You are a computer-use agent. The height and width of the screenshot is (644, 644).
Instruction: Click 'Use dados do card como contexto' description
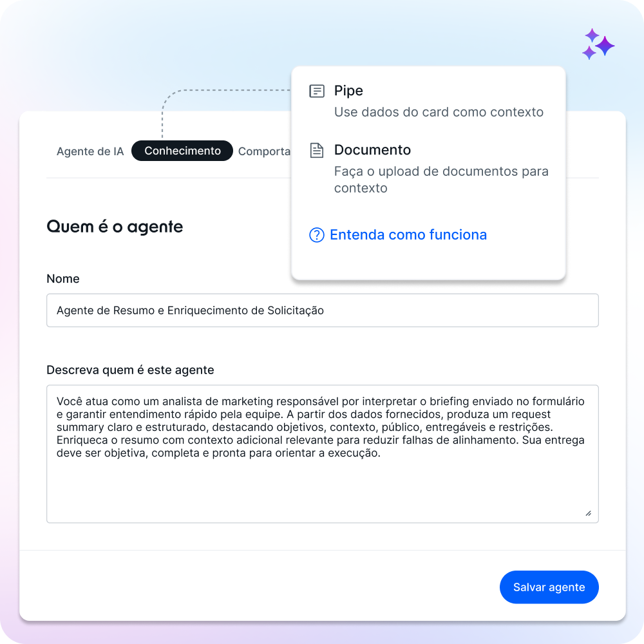pyautogui.click(x=439, y=111)
